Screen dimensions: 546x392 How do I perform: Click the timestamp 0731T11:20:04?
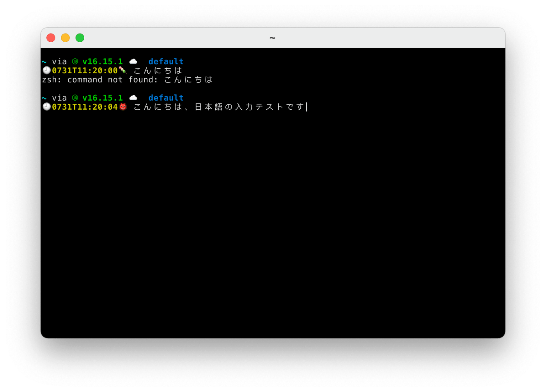coord(85,107)
